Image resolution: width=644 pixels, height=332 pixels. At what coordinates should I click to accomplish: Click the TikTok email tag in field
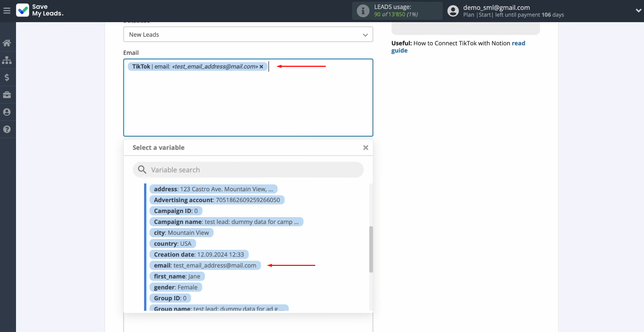[198, 66]
